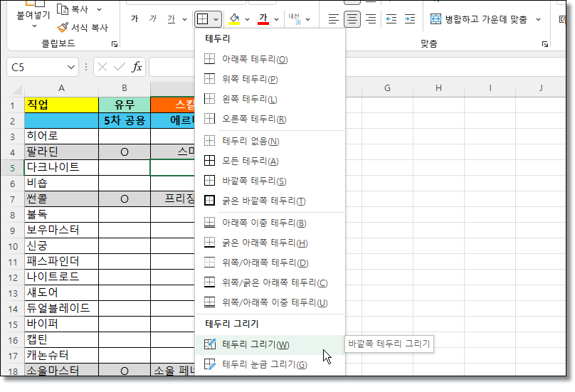Click the Copy (복사) icon
The image size is (575, 392).
pos(63,9)
